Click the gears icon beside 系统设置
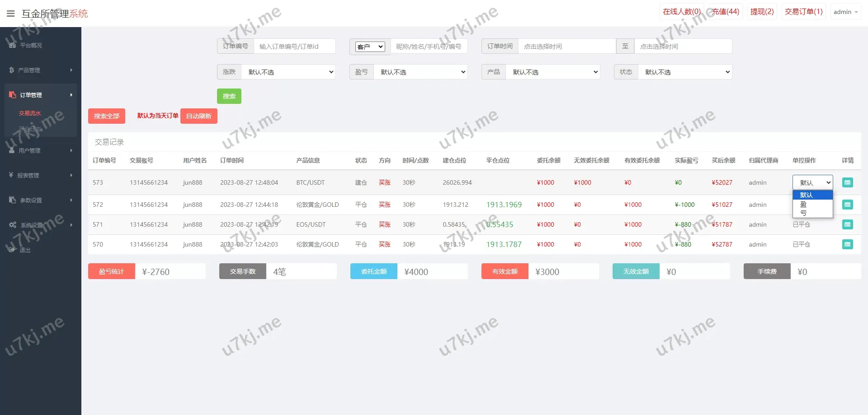This screenshot has width=868, height=415. [x=13, y=225]
